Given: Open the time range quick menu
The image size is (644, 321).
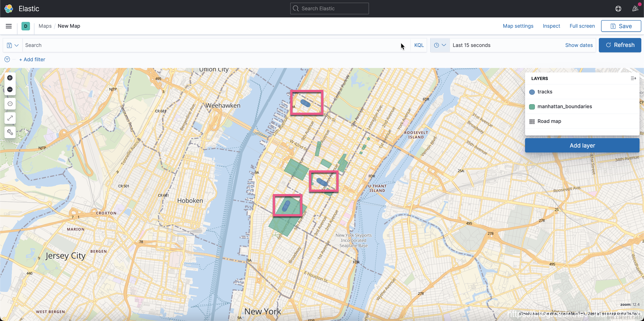Looking at the screenshot, I should [440, 45].
